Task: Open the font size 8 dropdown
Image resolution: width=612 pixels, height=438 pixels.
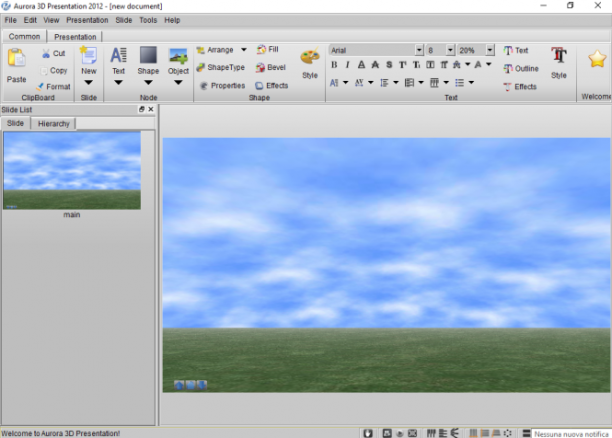Action: pyautogui.click(x=450, y=50)
